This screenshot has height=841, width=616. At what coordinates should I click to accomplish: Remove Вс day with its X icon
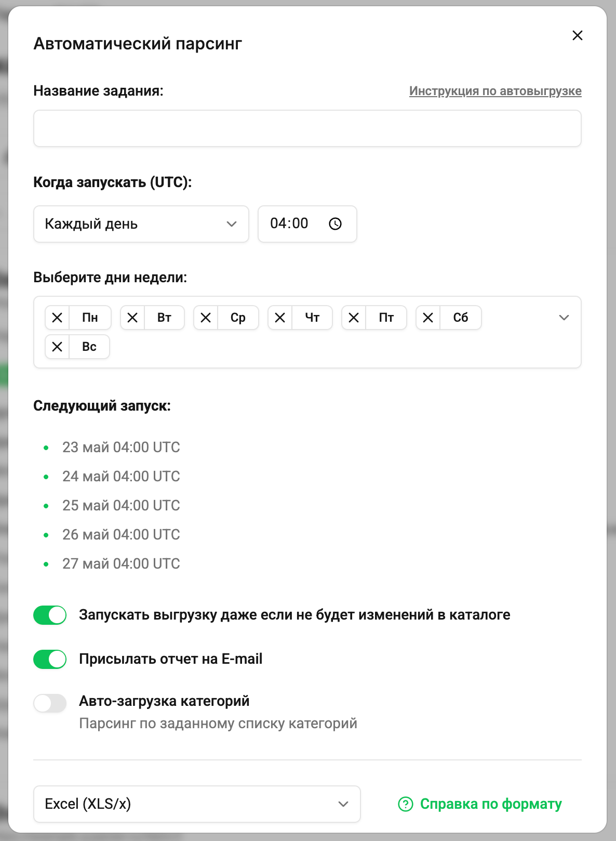pos(58,347)
